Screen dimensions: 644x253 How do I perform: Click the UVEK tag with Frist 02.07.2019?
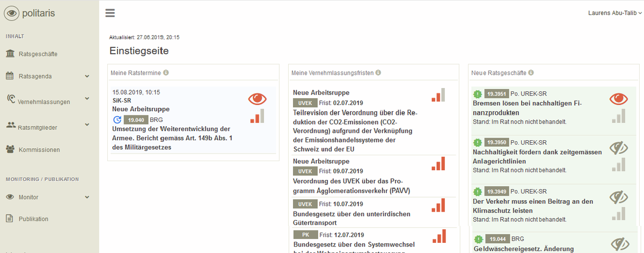[x=305, y=103]
